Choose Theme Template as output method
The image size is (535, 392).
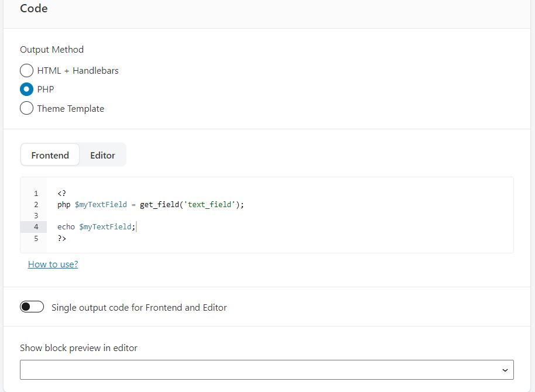[x=26, y=108]
